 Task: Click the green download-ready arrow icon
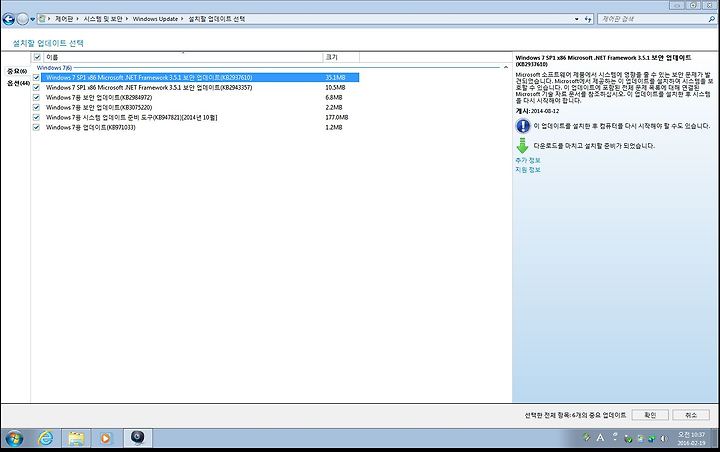pos(523,146)
